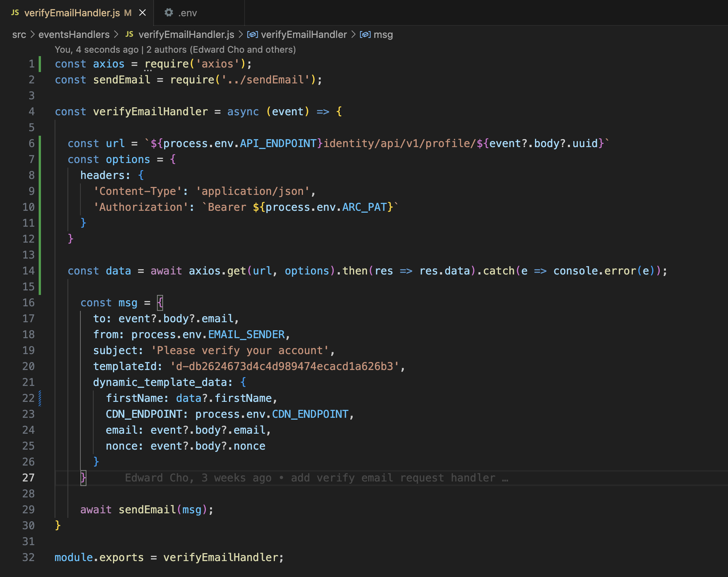This screenshot has height=577, width=728.
Task: Click 'module.exports' on line 32
Action: click(x=99, y=557)
